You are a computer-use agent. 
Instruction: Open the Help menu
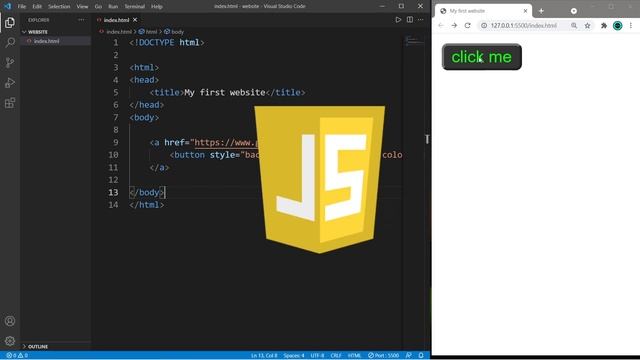click(157, 7)
